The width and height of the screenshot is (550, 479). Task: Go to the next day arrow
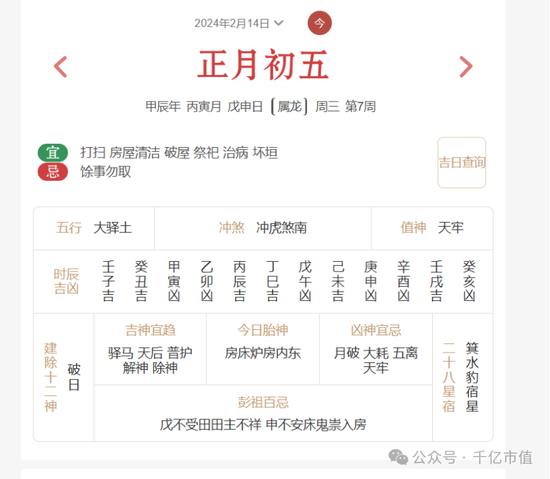pos(466,67)
